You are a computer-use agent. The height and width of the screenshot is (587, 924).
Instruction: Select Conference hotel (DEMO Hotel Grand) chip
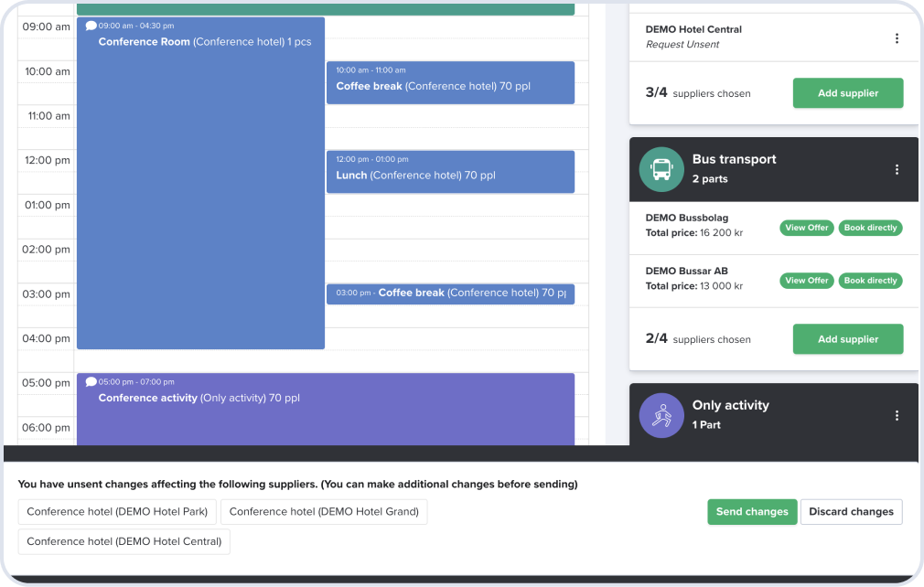324,512
